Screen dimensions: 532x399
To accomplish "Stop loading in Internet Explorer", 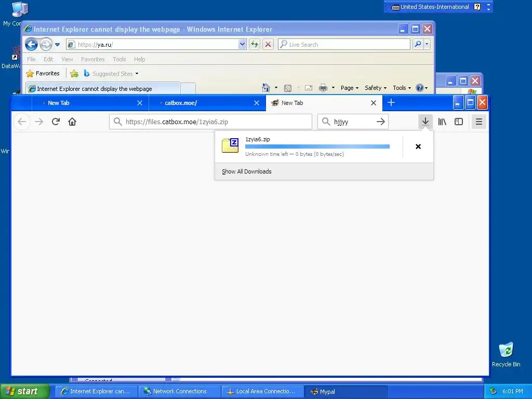I will click(268, 44).
